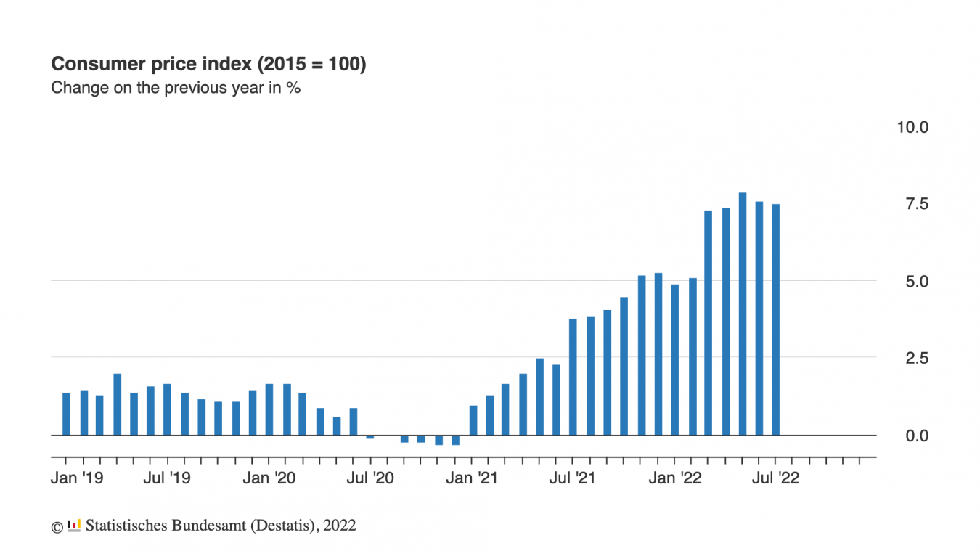Select the small negative July 2020 bar

tap(370, 437)
